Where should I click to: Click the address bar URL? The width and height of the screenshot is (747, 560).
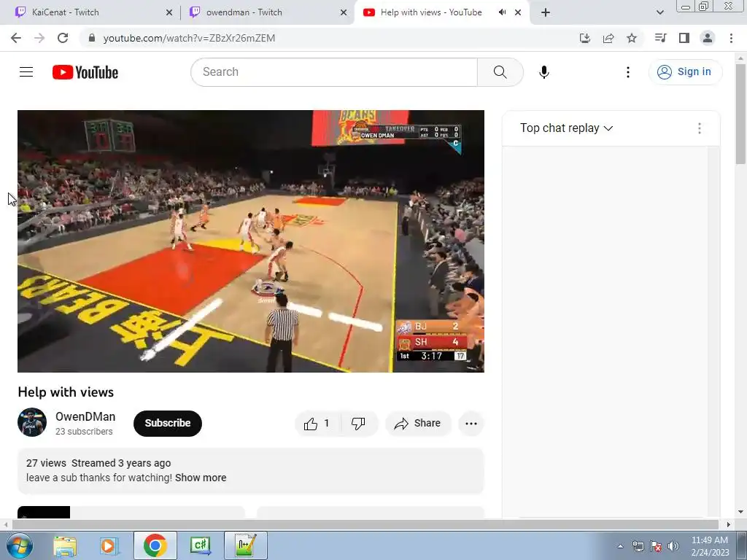coord(189,38)
